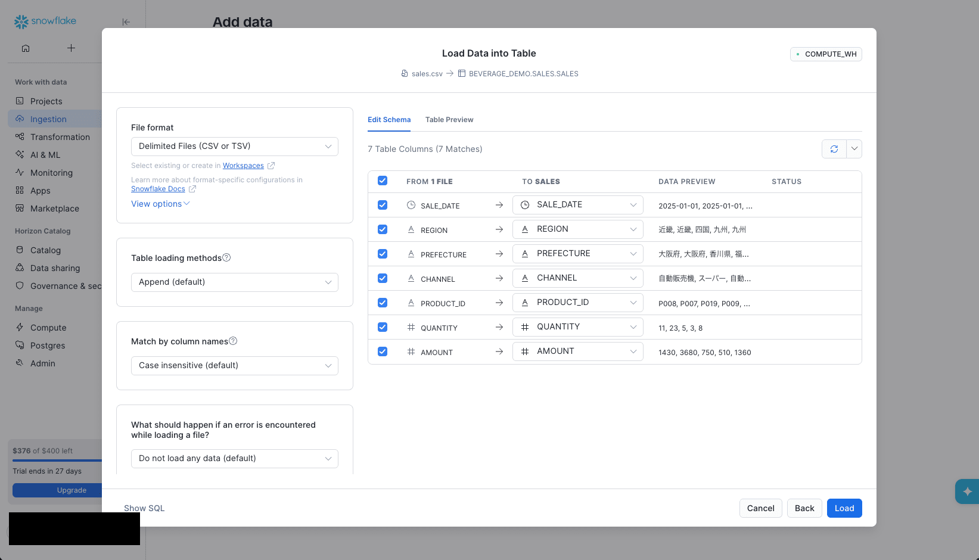This screenshot has height=560, width=979.
Task: Open the Snowflake Docs link
Action: point(158,189)
